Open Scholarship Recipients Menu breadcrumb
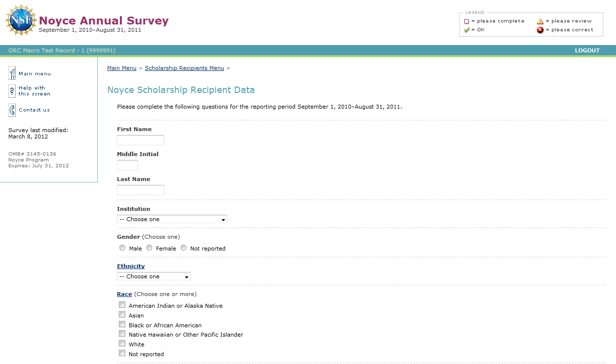616x364 pixels. pos(184,68)
